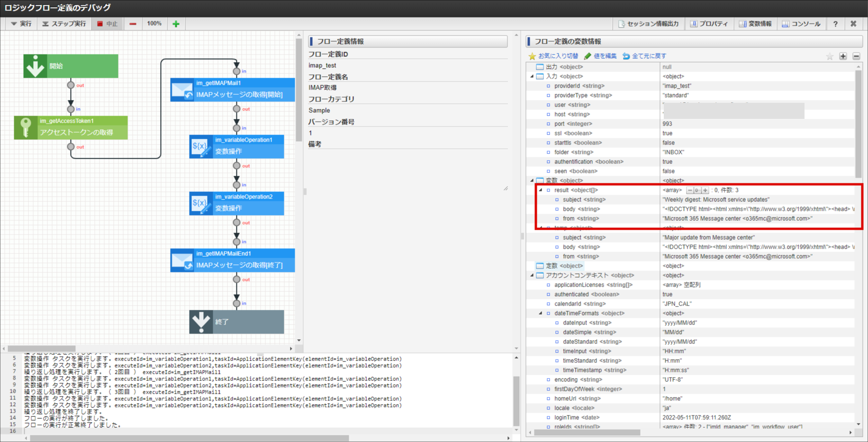Image resolution: width=868 pixels, height=442 pixels.
Task: Toggle the コンソール panel
Action: tap(801, 24)
